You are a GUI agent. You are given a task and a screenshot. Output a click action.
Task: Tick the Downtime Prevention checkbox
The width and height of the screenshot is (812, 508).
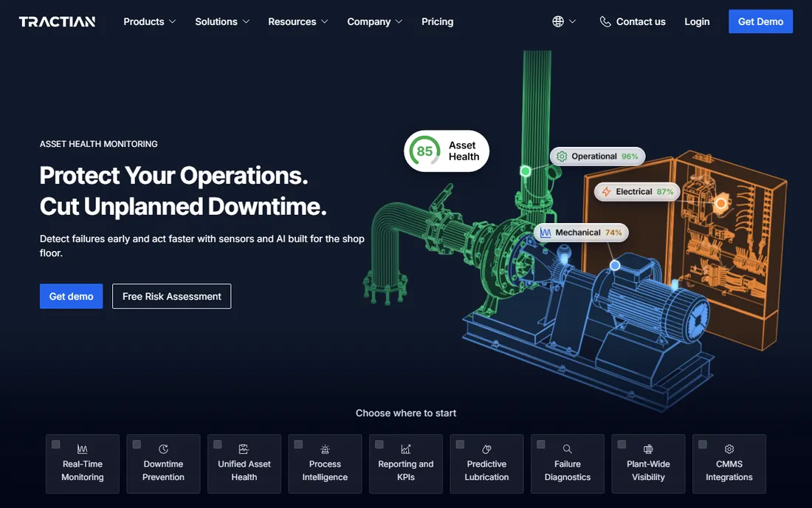coord(137,444)
